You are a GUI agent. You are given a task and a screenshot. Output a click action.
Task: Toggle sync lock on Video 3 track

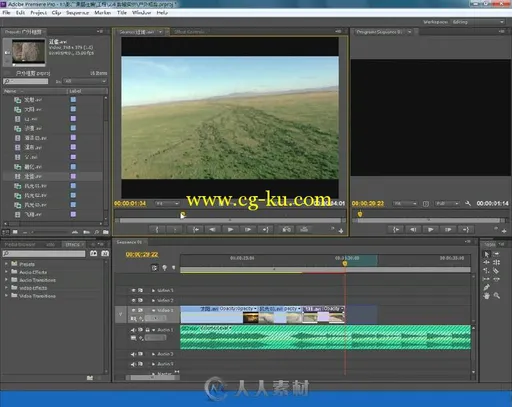point(140,290)
